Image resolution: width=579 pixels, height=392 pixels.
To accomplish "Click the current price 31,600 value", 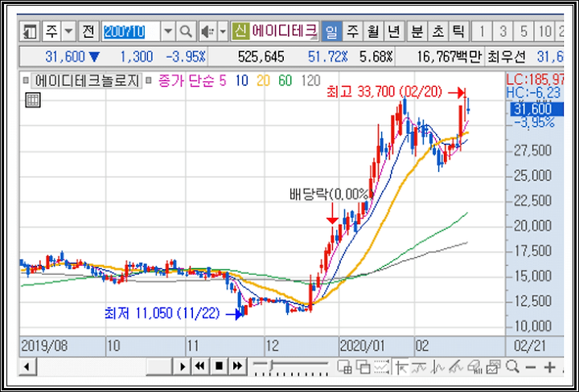I will click(65, 57).
